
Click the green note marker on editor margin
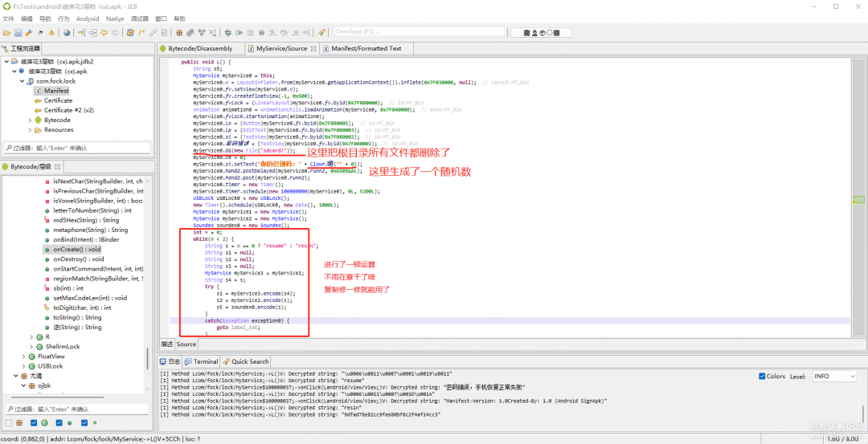pos(859,200)
